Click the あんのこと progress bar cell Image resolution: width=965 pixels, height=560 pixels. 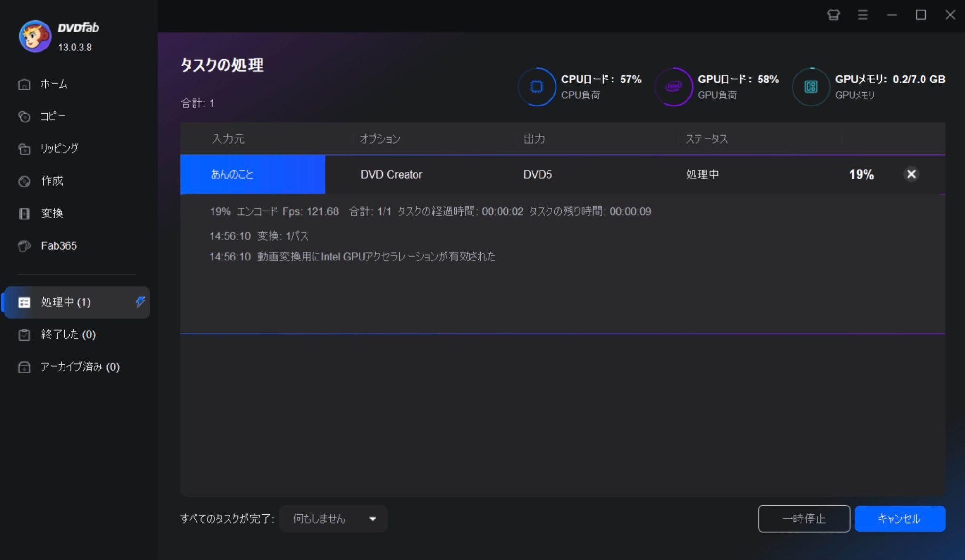tap(253, 174)
